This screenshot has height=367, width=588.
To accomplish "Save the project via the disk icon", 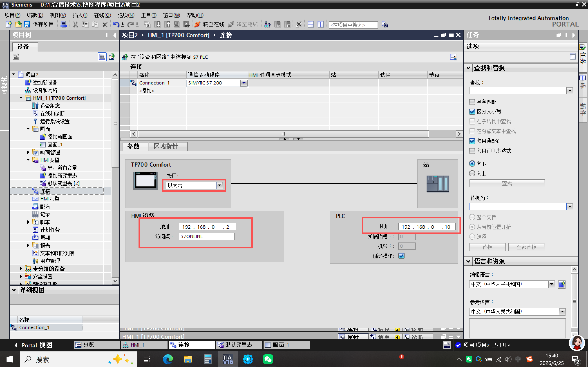I will click(x=27, y=24).
